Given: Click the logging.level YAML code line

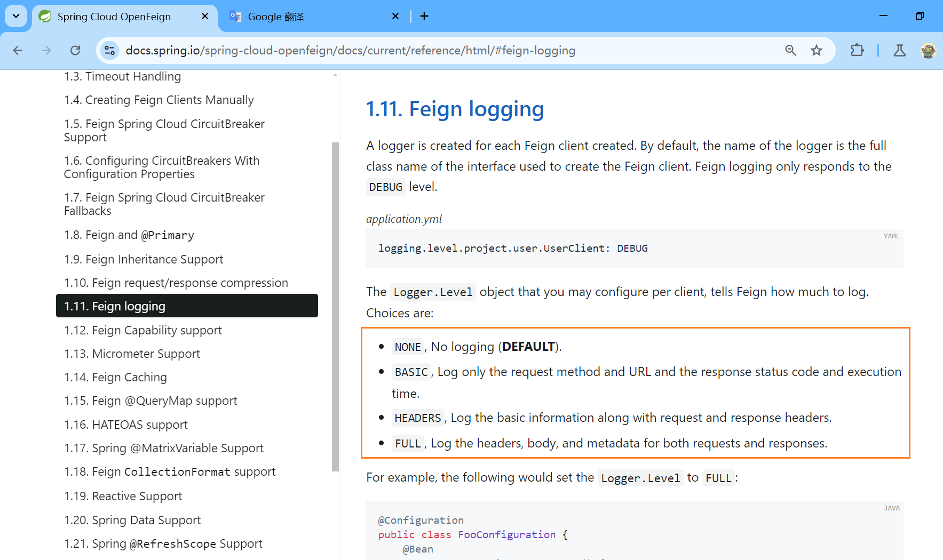Looking at the screenshot, I should tap(513, 248).
